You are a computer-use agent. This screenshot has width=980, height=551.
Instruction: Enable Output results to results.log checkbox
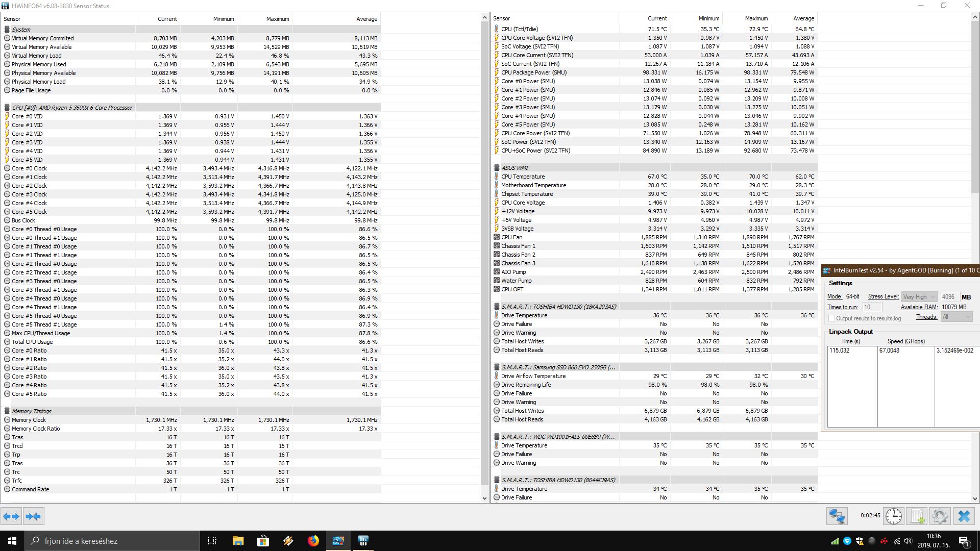(831, 318)
